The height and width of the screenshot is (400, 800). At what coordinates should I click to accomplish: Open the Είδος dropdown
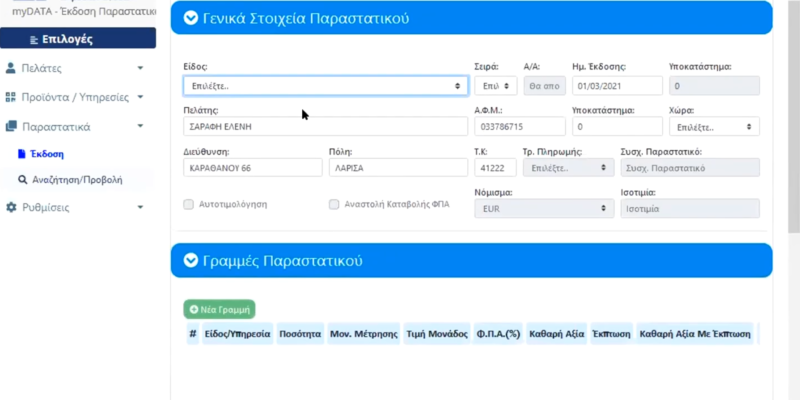pos(326,86)
